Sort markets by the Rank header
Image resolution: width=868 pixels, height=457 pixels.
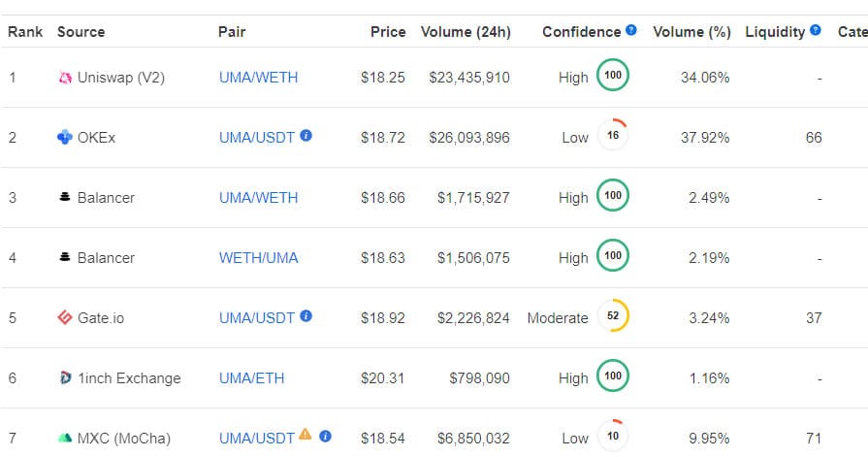pos(25,32)
